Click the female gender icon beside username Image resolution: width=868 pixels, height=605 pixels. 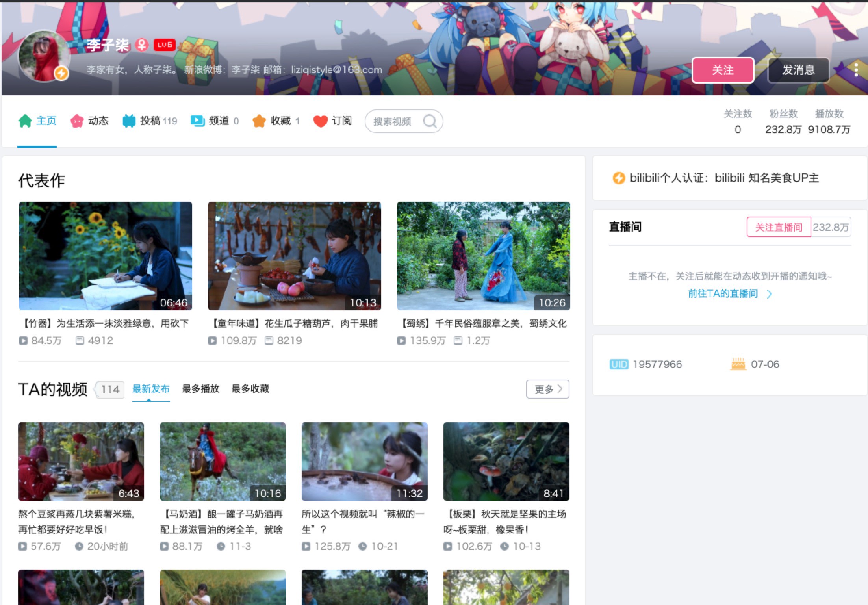[142, 45]
